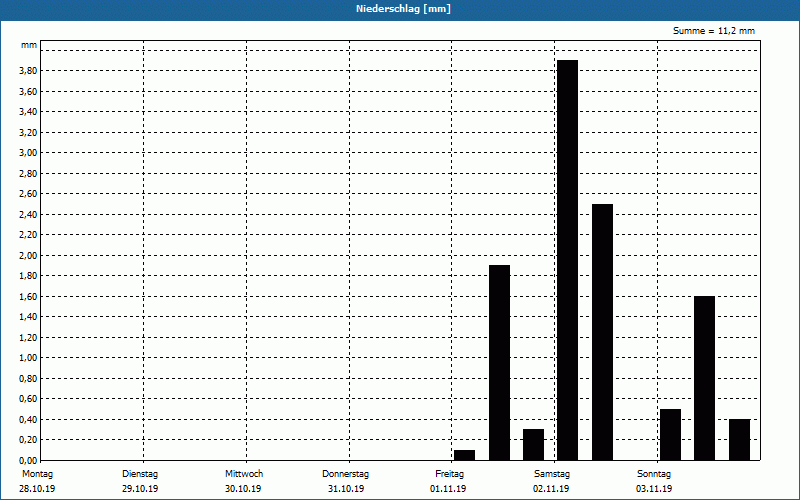Click the Samstag bar reaching 2,50 mm
Viewport: 800px width, 500px height.
tap(603, 332)
